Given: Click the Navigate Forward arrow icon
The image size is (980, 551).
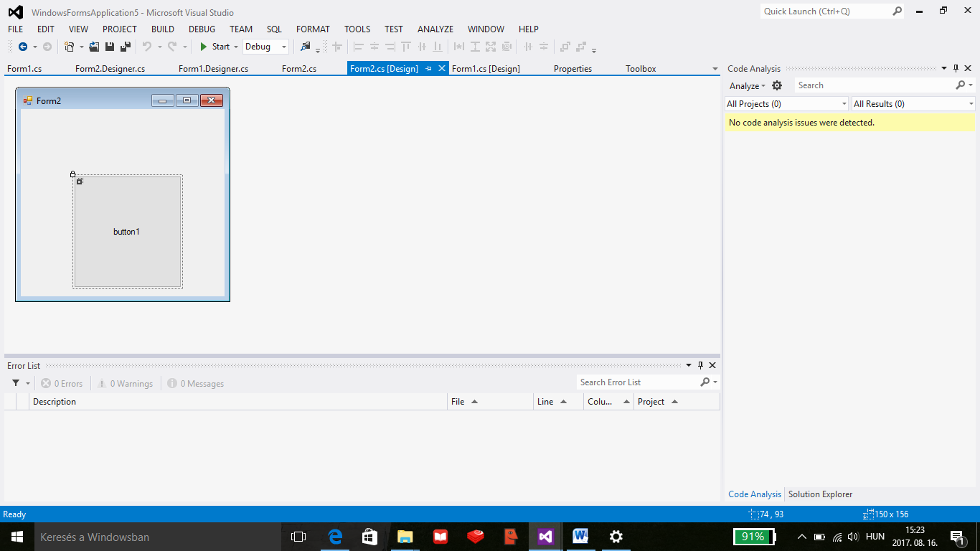Looking at the screenshot, I should [x=47, y=47].
